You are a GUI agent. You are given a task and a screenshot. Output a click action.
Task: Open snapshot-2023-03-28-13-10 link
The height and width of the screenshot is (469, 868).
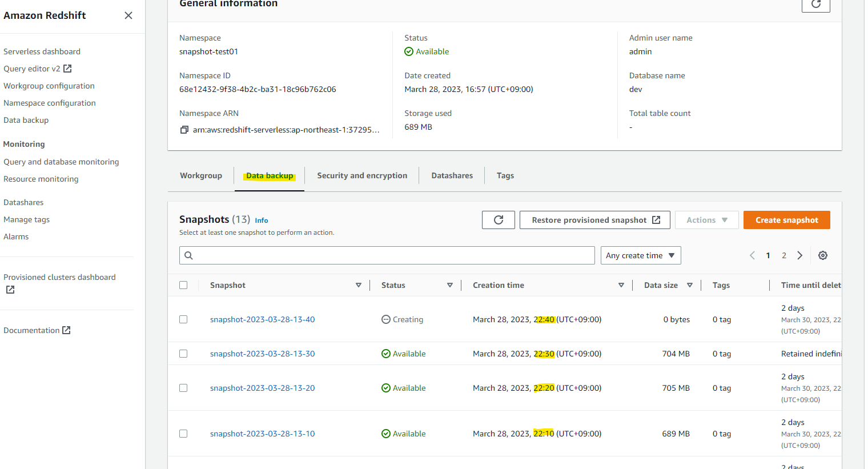263,434
